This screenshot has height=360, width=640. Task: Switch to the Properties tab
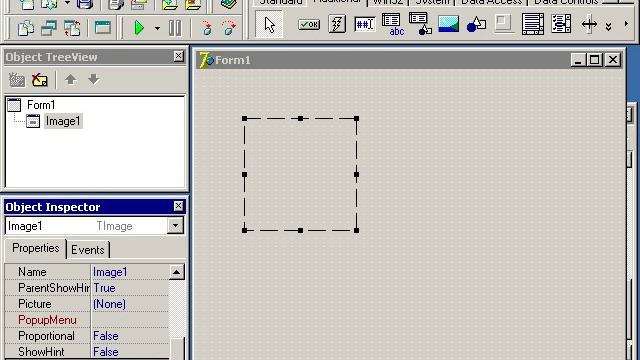click(x=36, y=248)
